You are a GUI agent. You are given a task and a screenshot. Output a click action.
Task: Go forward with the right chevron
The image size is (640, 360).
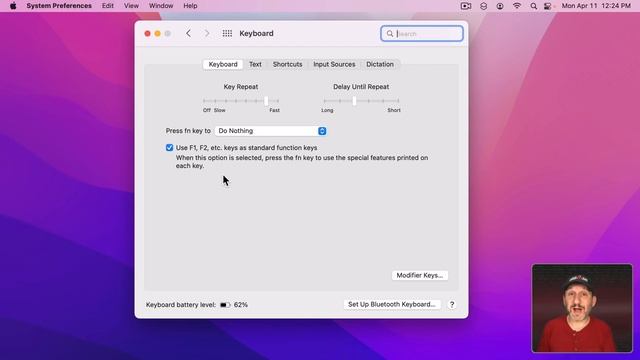point(207,33)
